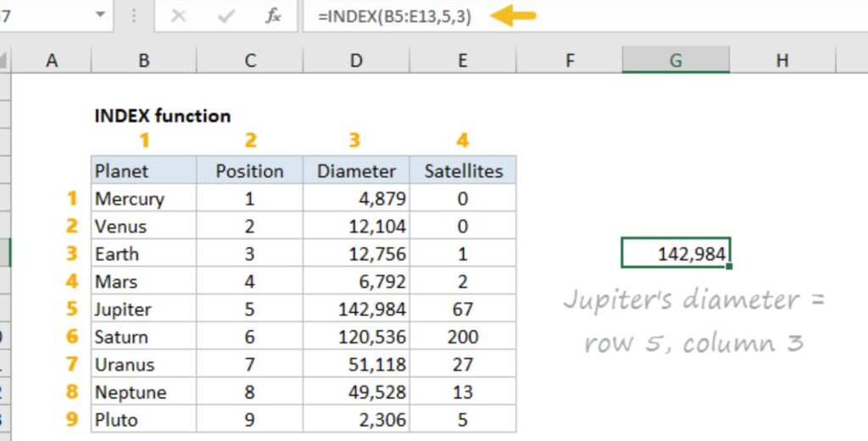Select the Earth cell
This screenshot has width=868, height=441.
[x=144, y=254]
